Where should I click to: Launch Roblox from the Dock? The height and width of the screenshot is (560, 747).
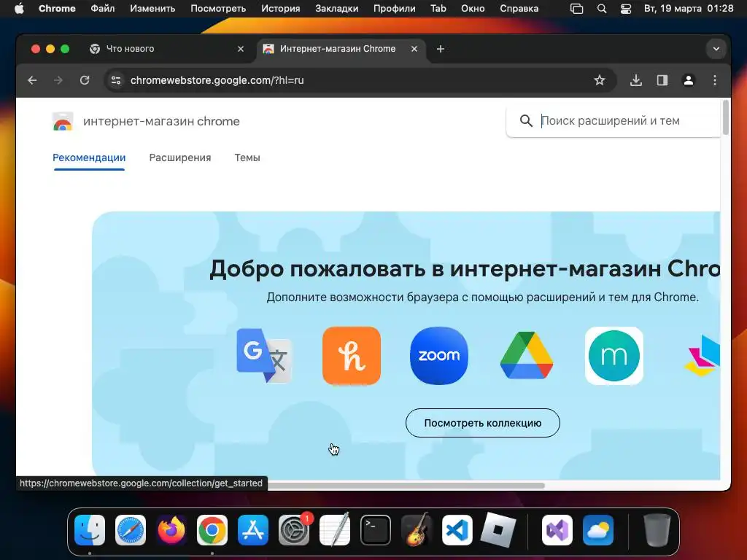pyautogui.click(x=498, y=530)
